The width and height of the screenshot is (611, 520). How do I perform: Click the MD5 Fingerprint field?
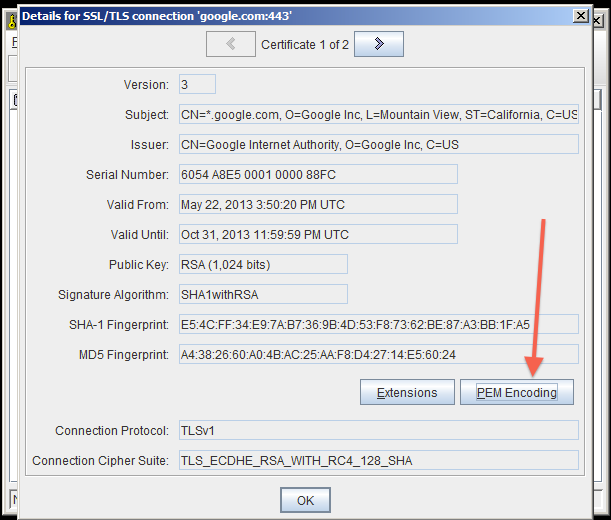(379, 354)
